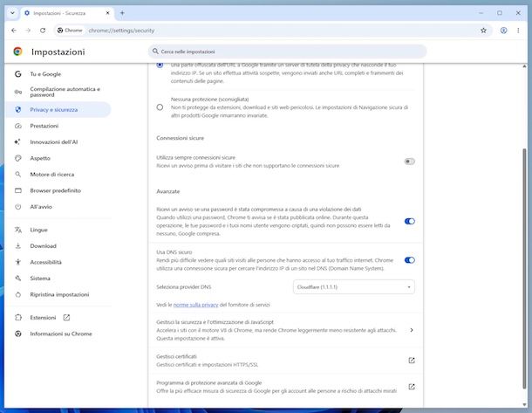Screen dimensions: 532x413
Task: Click the Accessibilità person icon
Action: pyautogui.click(x=18, y=262)
